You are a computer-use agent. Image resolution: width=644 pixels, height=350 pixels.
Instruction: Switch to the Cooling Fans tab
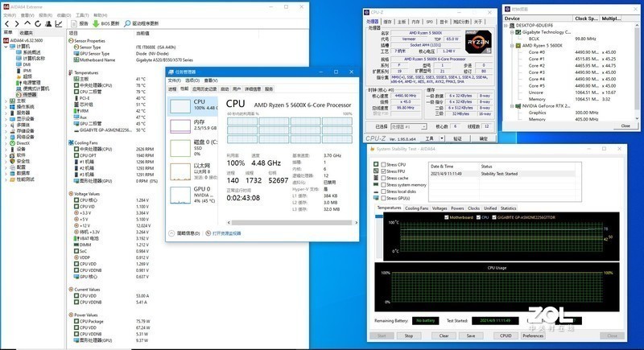pos(416,208)
